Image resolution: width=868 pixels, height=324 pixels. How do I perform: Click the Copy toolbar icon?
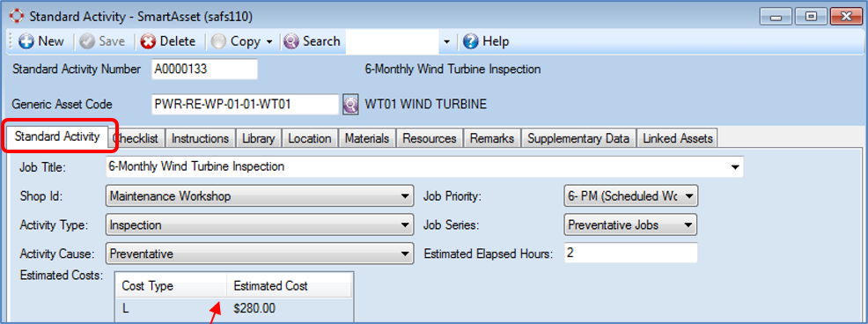[x=218, y=41]
